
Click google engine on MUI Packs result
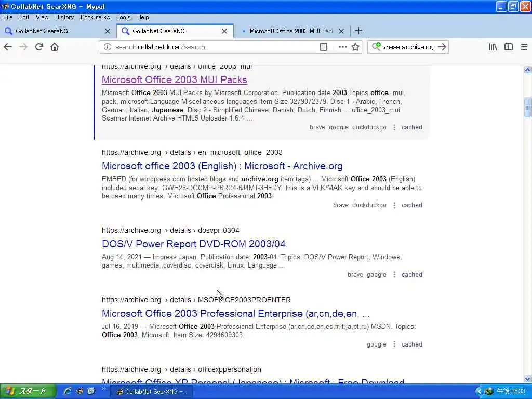click(x=339, y=127)
